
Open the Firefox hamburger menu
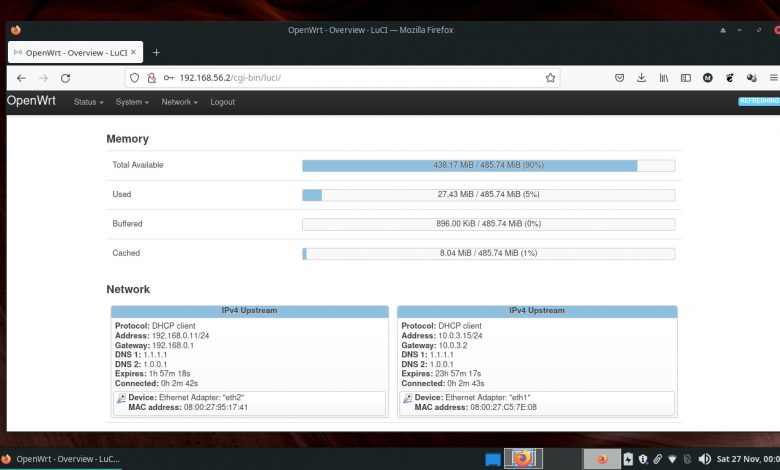click(x=774, y=78)
